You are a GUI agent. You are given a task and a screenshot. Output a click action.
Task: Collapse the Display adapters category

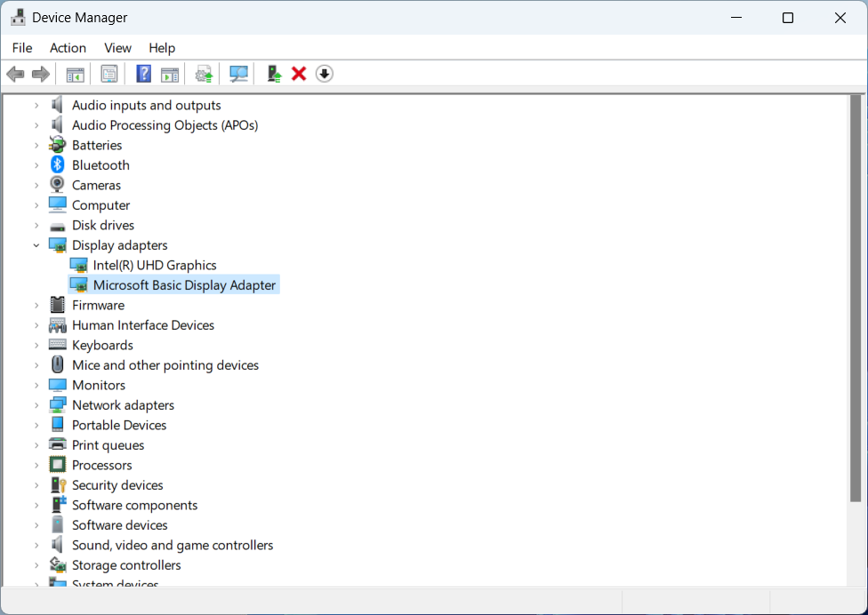[36, 245]
